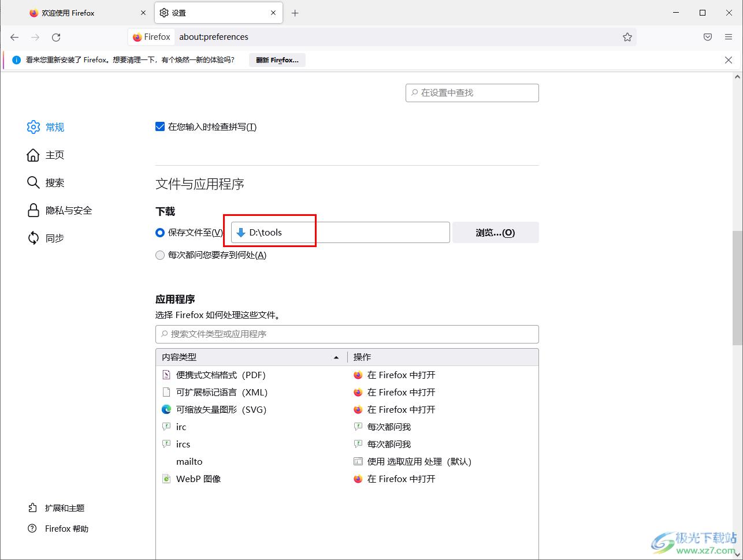Select 每次都问您要存到何处 radio option
Viewport: 743px width, 560px height.
click(160, 255)
